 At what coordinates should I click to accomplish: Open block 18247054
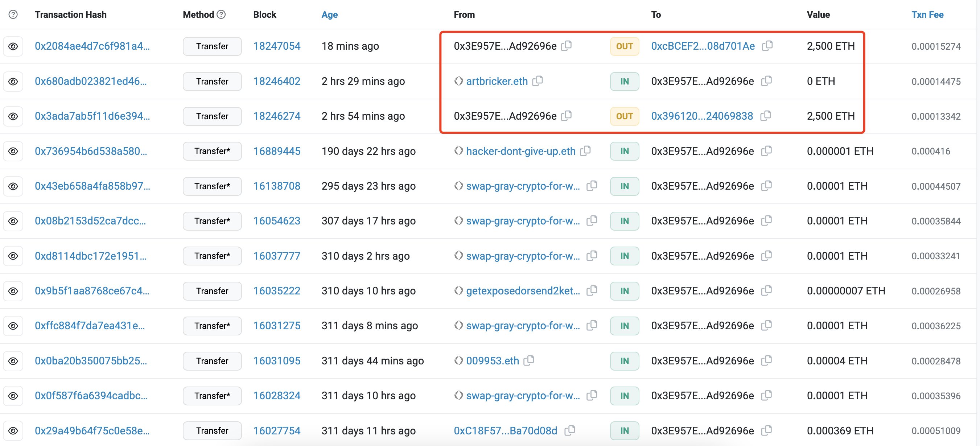click(277, 46)
